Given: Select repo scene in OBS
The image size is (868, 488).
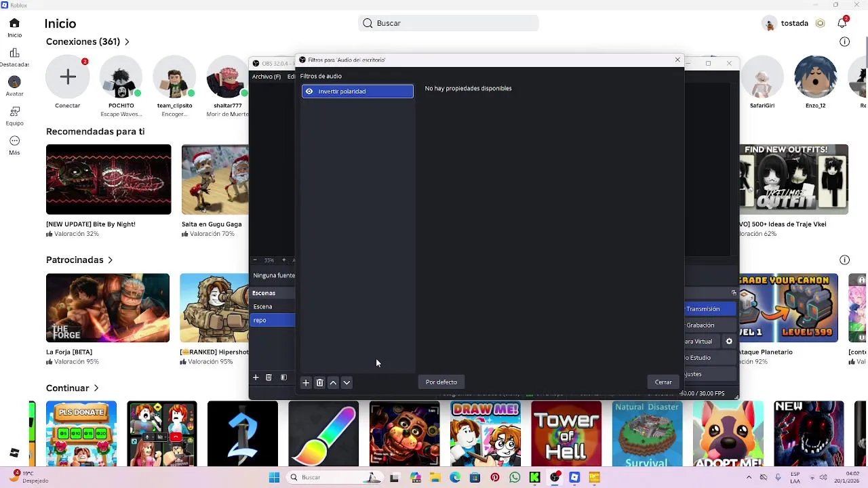Looking at the screenshot, I should (x=273, y=320).
